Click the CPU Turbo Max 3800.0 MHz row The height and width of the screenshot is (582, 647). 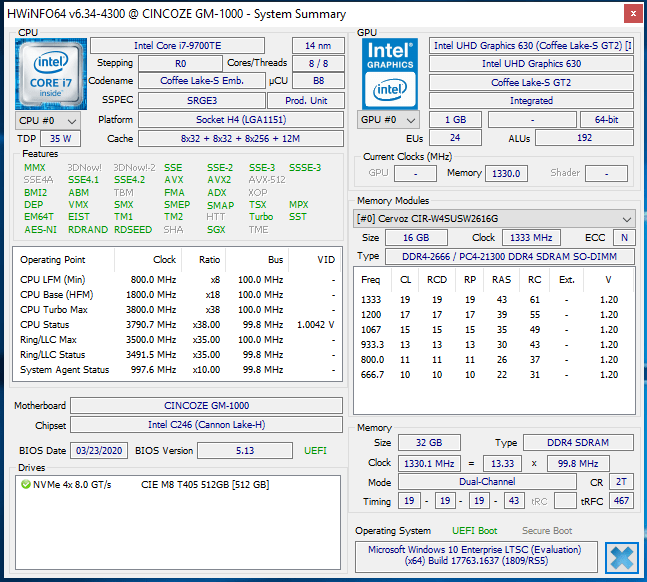click(177, 310)
